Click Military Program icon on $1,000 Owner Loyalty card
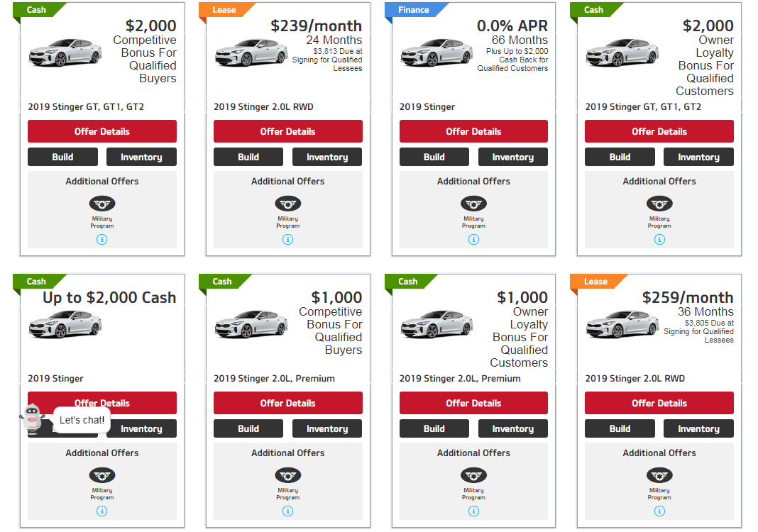758x532 pixels. [x=473, y=476]
